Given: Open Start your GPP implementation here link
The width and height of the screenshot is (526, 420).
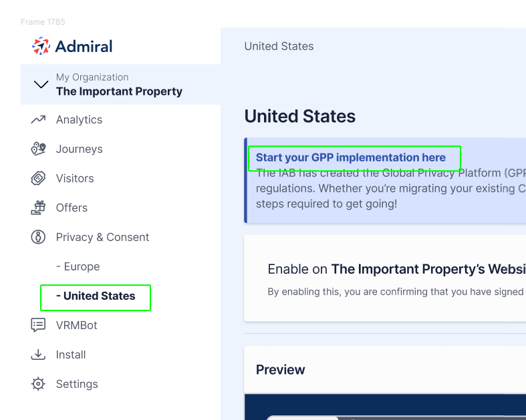Looking at the screenshot, I should pyautogui.click(x=350, y=158).
